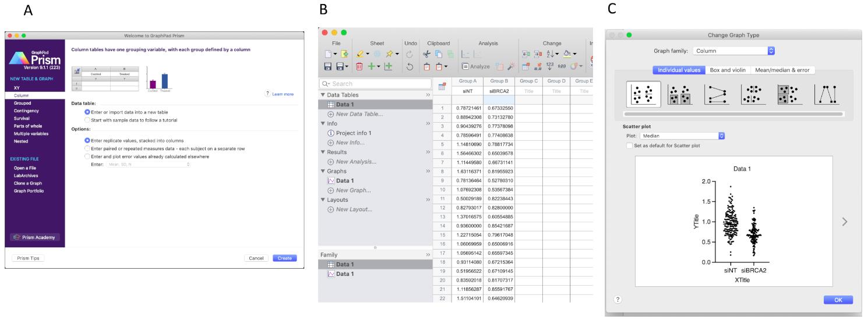Click 'New Data Table...' in navigator

pyautogui.click(x=359, y=113)
